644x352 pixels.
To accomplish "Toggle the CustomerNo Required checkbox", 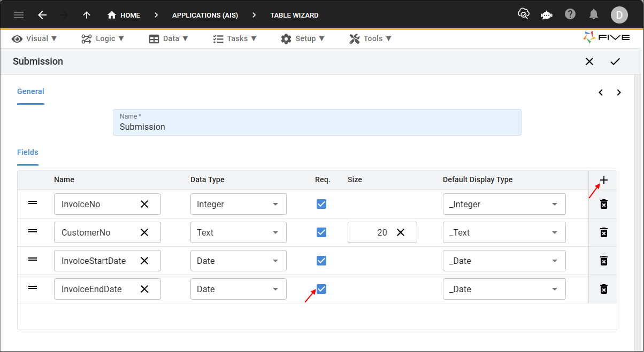I will pyautogui.click(x=321, y=232).
